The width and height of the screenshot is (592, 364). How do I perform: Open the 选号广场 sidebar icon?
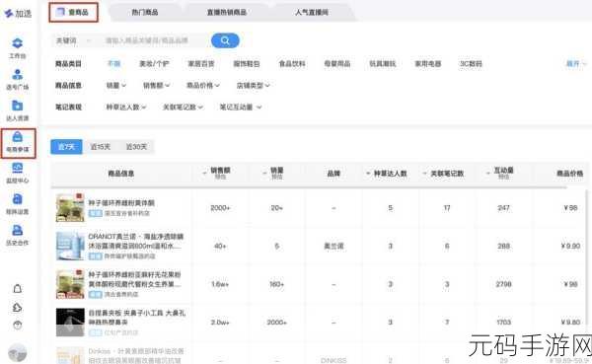point(18,74)
